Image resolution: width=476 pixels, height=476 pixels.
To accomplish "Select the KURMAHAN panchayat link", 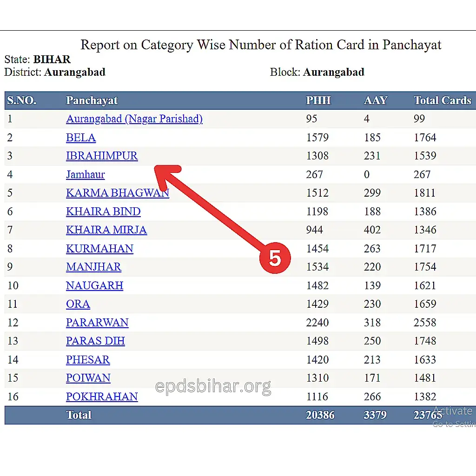I will tap(99, 249).
